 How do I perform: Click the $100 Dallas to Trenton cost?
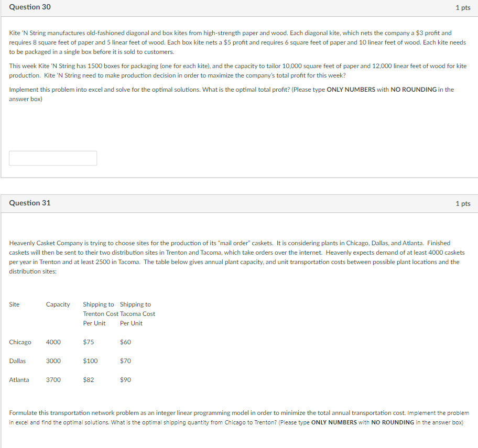click(90, 361)
